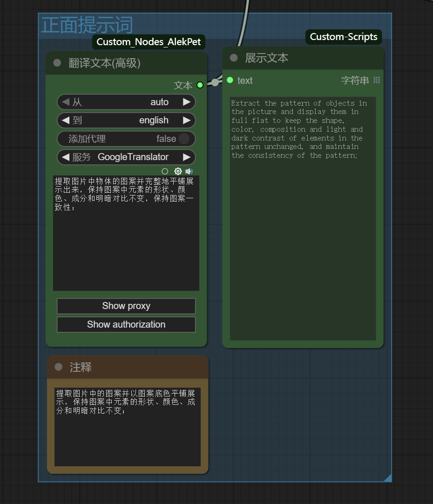Click the 字符串 output grid slot icon
The height and width of the screenshot is (504, 433).
[377, 80]
